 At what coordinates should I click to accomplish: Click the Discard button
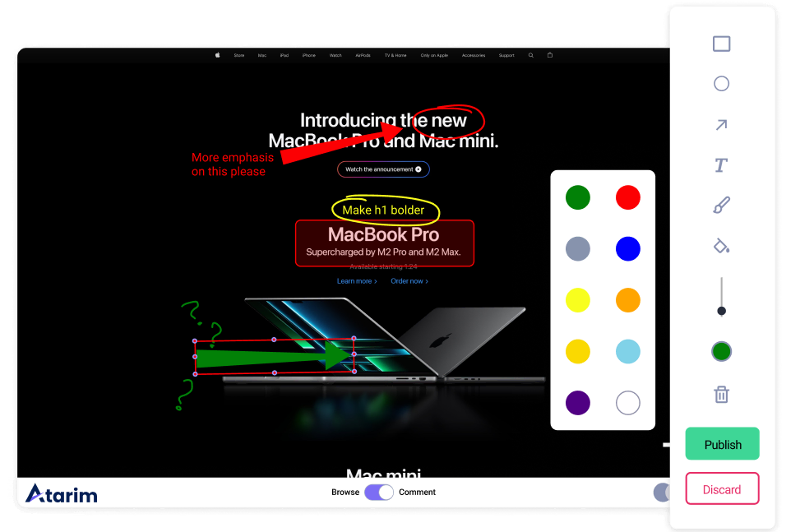pos(722,488)
